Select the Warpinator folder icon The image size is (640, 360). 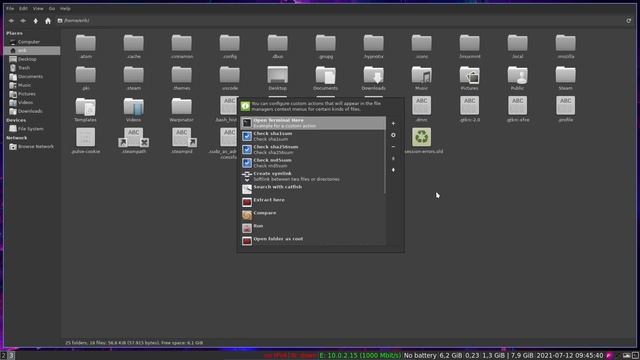[x=182, y=107]
